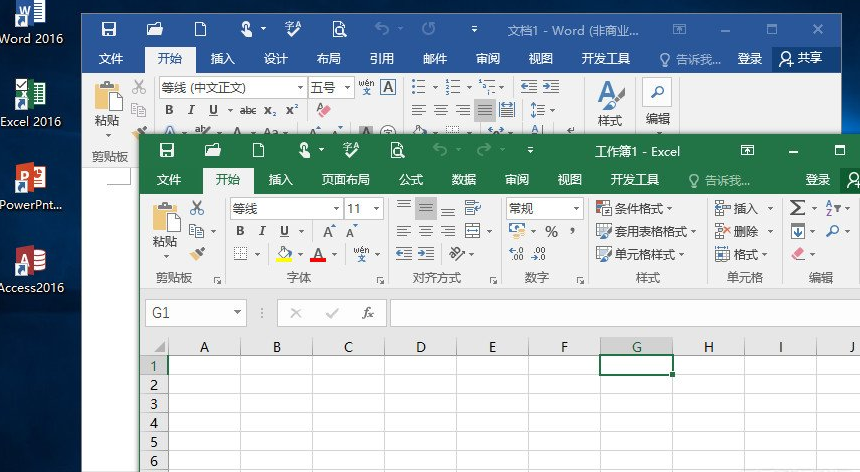Viewport: 860px width, 472px height.
Task: Click Excel red font color button
Action: point(318,254)
